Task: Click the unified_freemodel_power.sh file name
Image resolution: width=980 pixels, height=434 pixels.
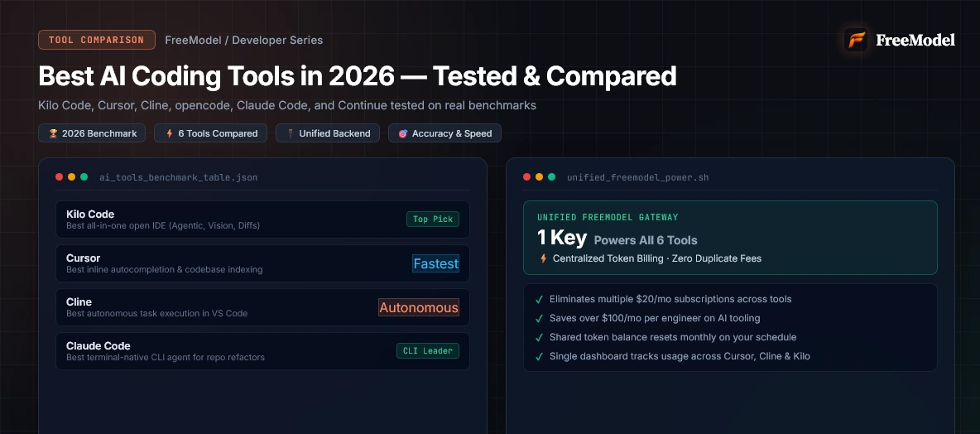Action: point(637,177)
